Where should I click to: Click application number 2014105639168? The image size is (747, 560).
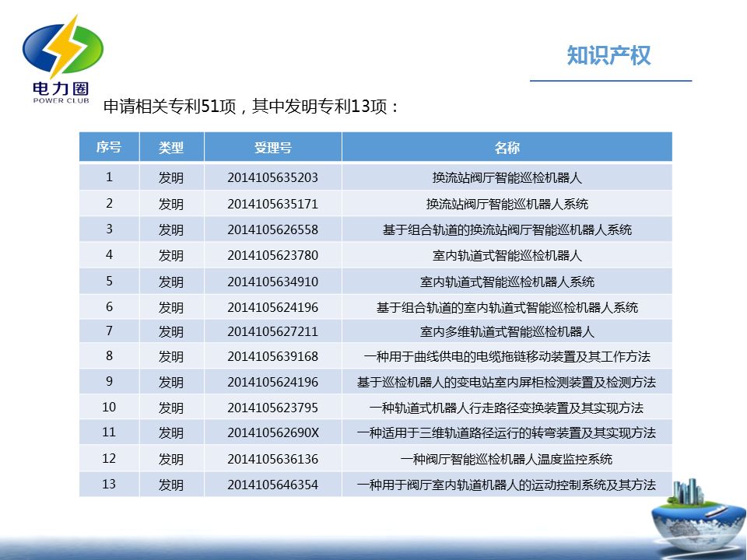[x=272, y=357]
